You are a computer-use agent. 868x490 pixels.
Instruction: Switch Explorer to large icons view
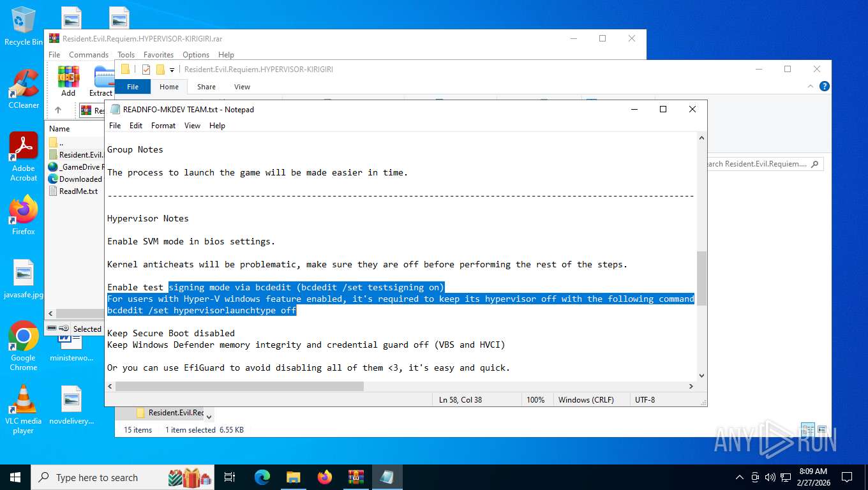(822, 430)
